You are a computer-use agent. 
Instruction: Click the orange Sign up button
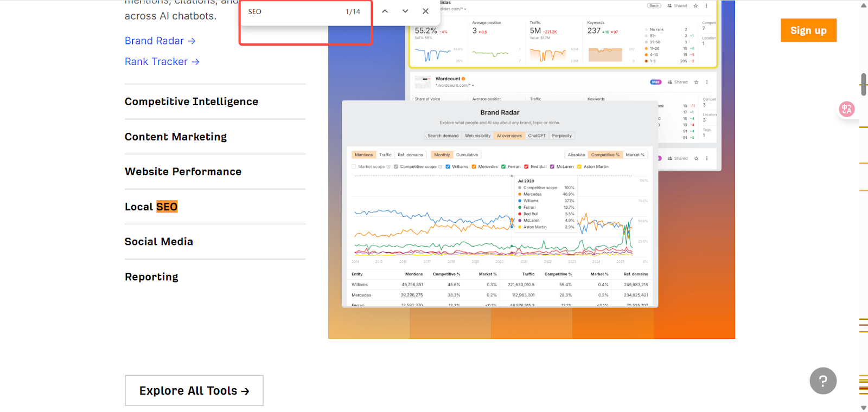point(808,30)
